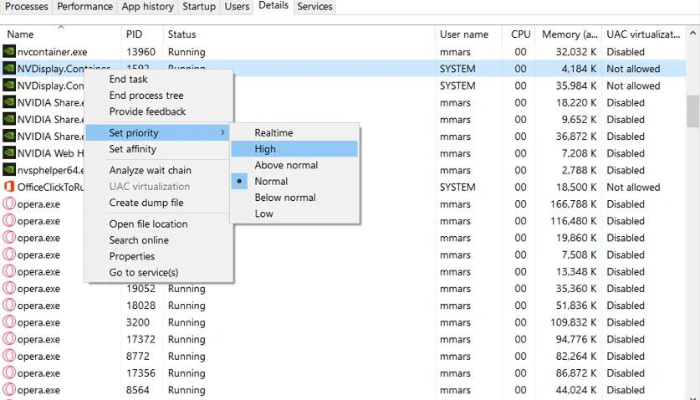Click the Opera icon for PID 17372
The height and width of the screenshot is (400, 700).
tap(9, 339)
